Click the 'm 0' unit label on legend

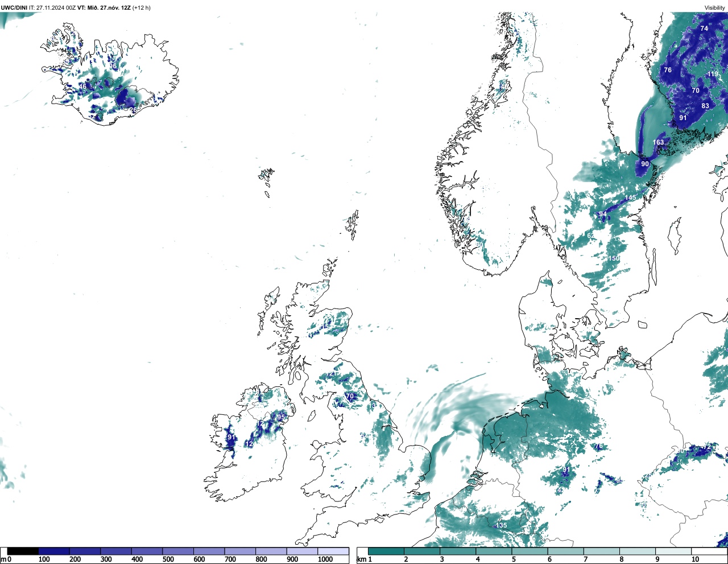(6, 559)
